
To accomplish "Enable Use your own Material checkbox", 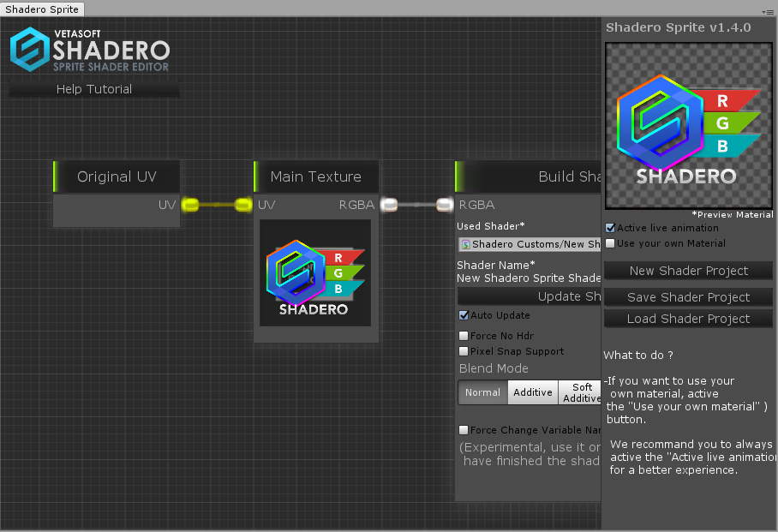I will click(611, 243).
